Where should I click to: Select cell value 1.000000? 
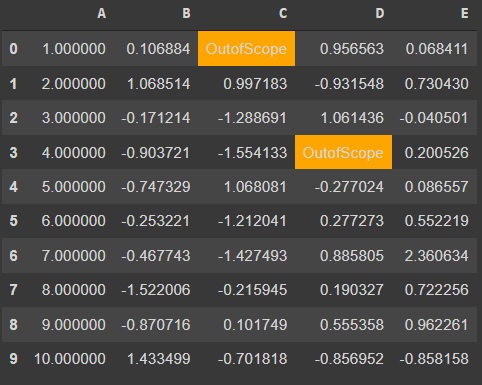coord(74,49)
